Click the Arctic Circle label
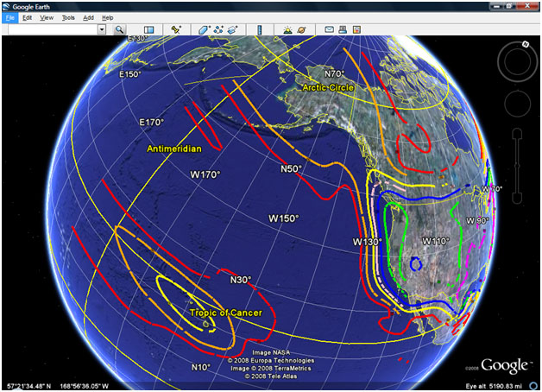Viewport: 542px width, 392px height. pos(328,87)
